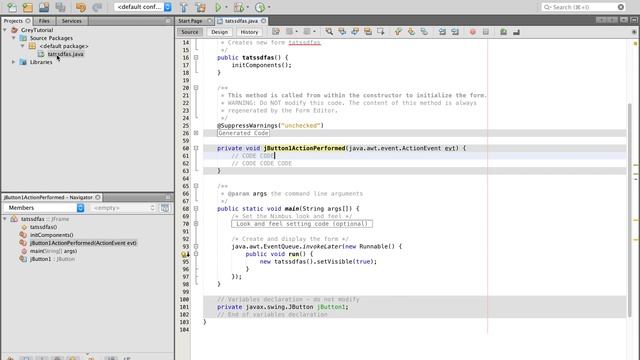Screen dimensions: 640x360
Task: Click the navigator filter icon beside empty combo
Action: (165, 208)
